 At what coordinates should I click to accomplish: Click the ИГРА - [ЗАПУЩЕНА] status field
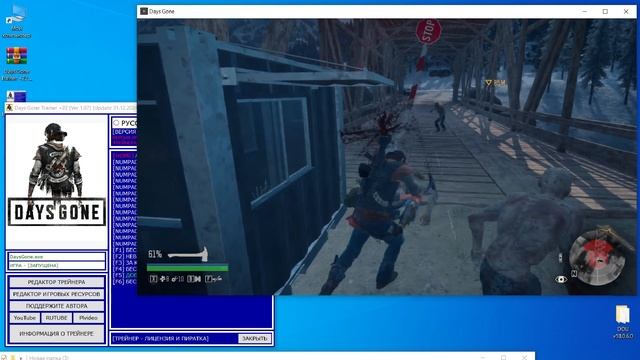pos(56,265)
